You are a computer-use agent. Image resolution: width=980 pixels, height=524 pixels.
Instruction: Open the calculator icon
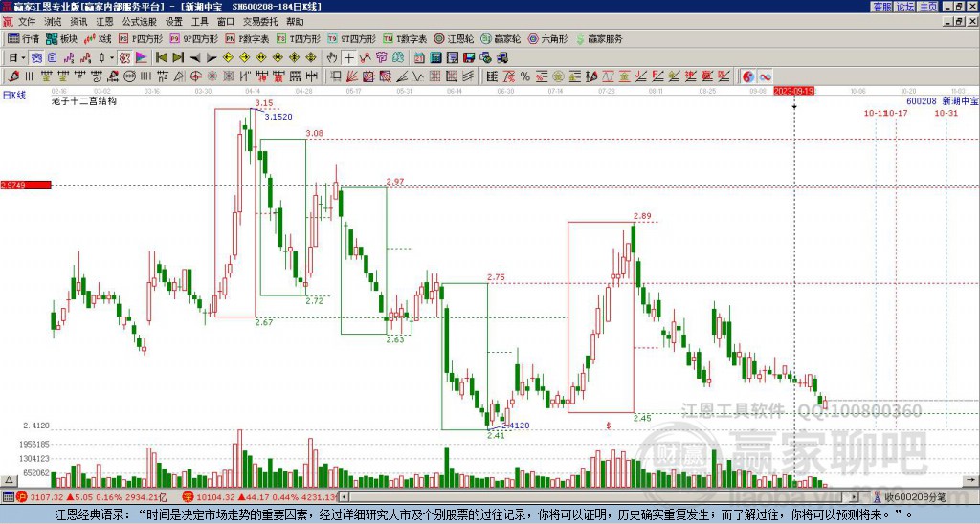click(435, 57)
